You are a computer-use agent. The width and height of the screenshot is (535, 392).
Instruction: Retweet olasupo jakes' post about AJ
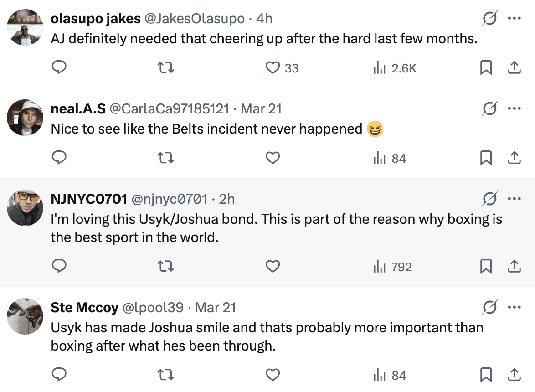tap(165, 68)
